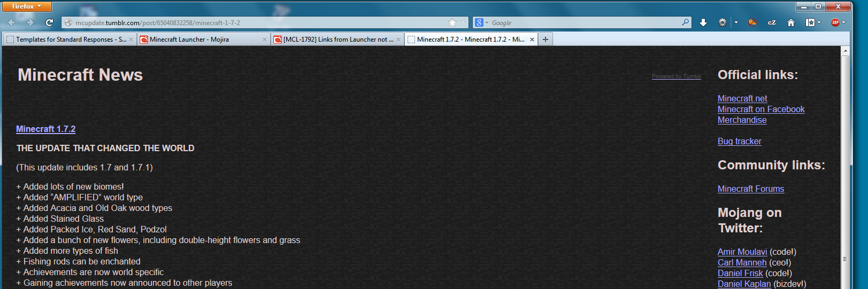Open a new tab with plus button

[546, 40]
